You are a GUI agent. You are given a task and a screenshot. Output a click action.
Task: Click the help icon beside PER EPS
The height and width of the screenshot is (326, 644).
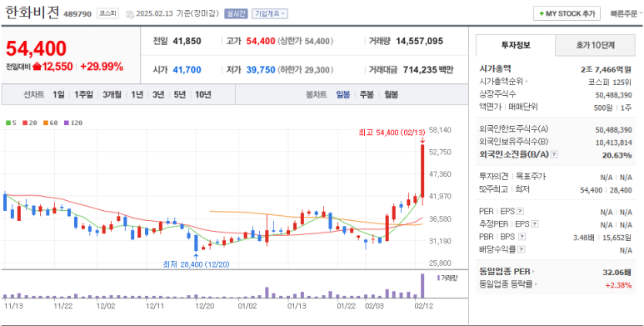521,211
